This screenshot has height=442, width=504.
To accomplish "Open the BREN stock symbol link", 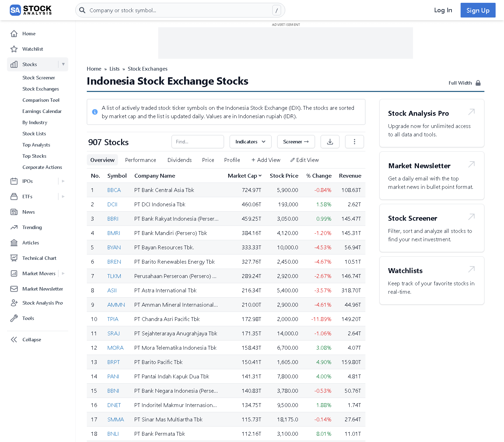I will tap(114, 262).
